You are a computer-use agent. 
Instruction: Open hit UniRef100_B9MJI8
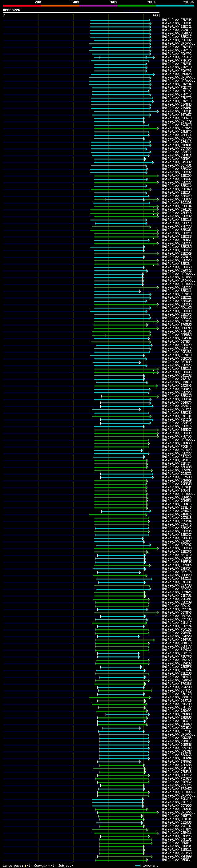176,799
